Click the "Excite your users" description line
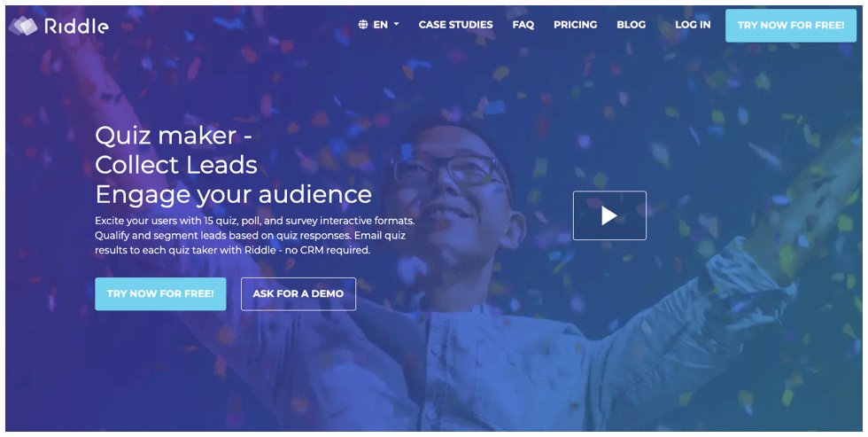 click(x=255, y=221)
